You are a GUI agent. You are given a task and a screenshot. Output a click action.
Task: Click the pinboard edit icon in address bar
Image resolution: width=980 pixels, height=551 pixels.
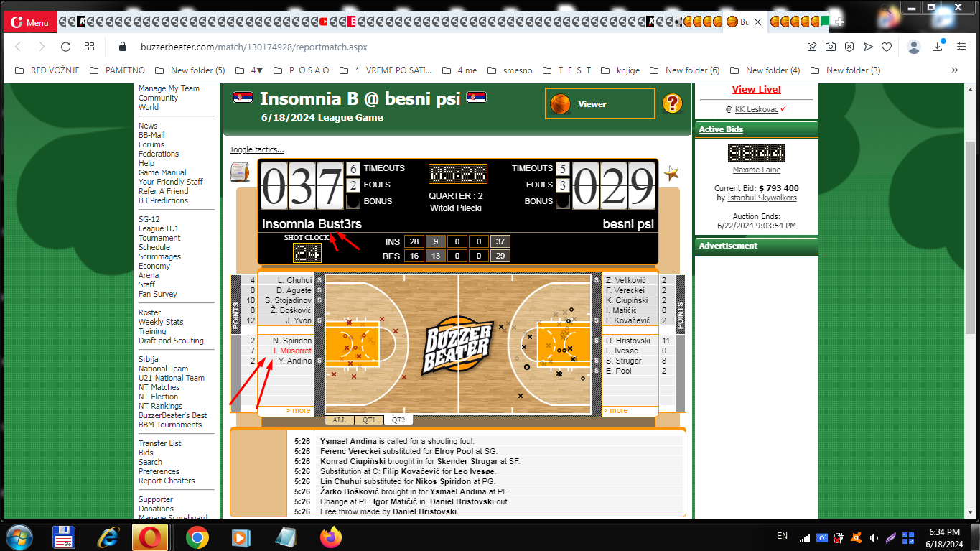812,47
